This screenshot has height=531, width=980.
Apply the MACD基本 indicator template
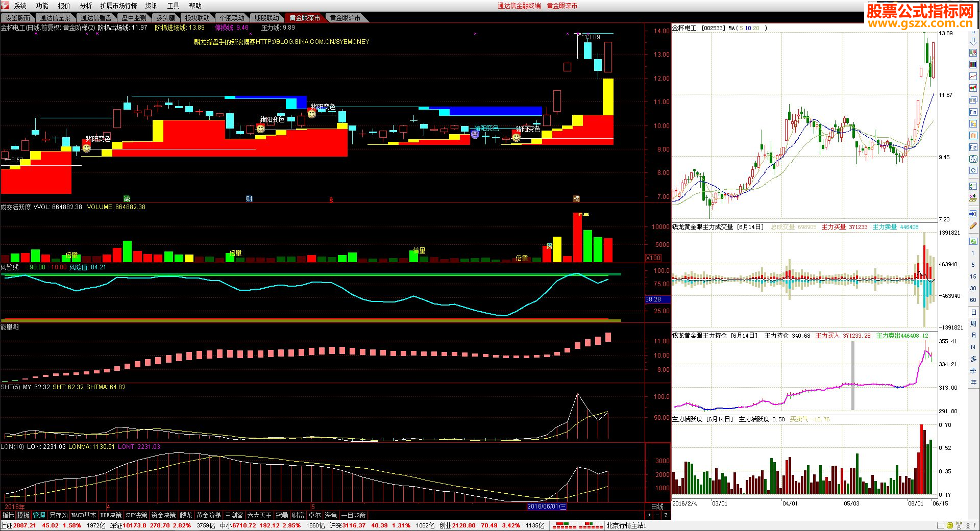(84, 515)
